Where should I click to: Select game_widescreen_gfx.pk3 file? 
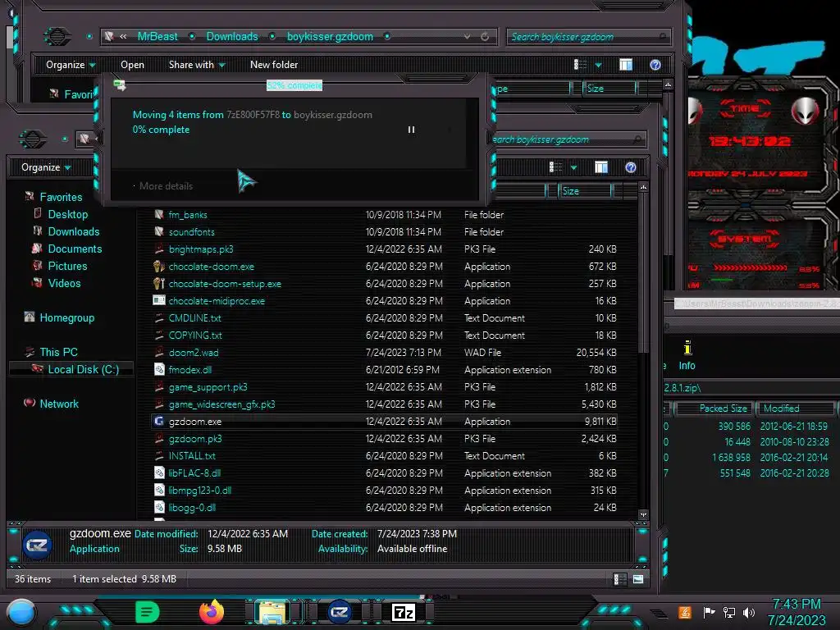tap(221, 404)
